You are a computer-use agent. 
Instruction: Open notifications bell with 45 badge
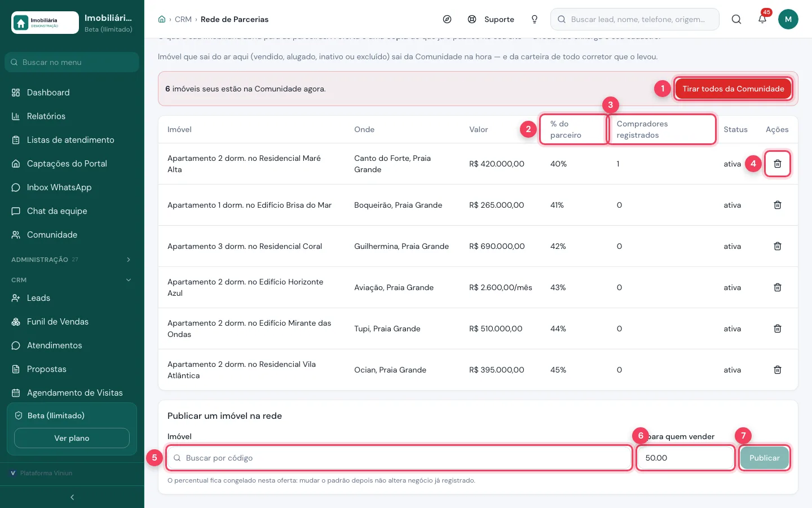pos(762,19)
